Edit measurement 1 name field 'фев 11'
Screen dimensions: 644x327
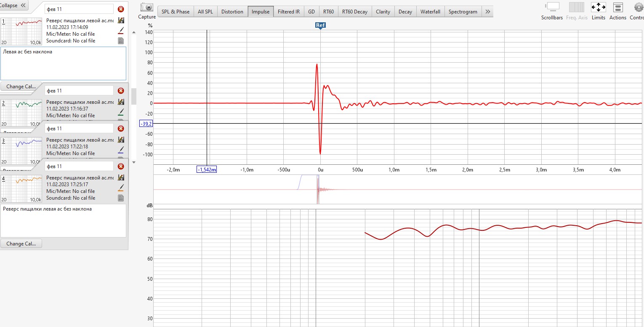(x=79, y=9)
